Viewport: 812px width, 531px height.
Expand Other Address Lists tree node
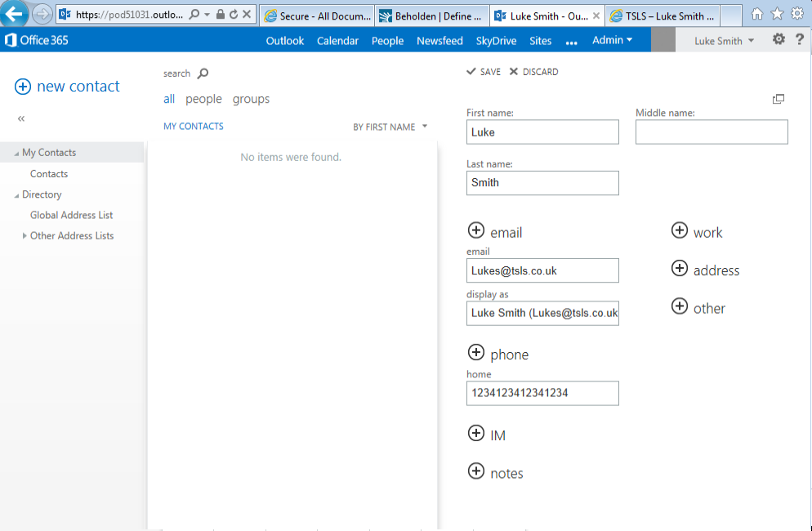point(25,236)
